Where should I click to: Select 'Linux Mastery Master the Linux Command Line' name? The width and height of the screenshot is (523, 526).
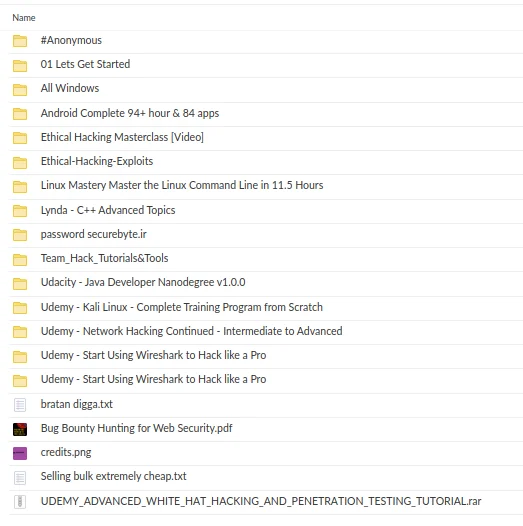pos(182,185)
